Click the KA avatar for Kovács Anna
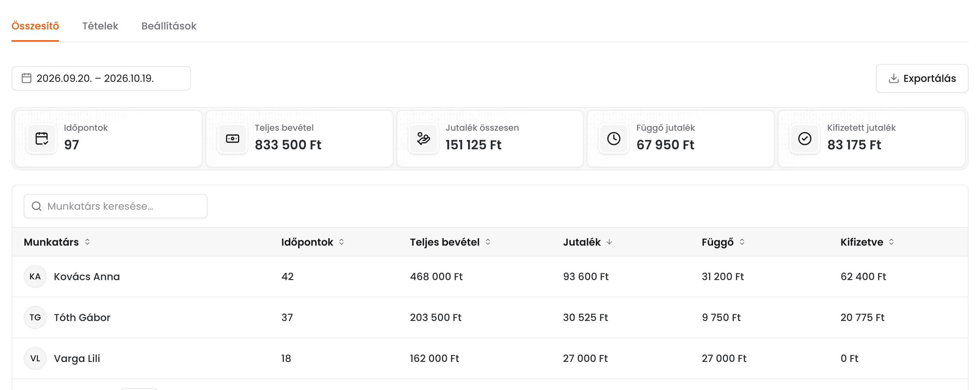 [35, 277]
